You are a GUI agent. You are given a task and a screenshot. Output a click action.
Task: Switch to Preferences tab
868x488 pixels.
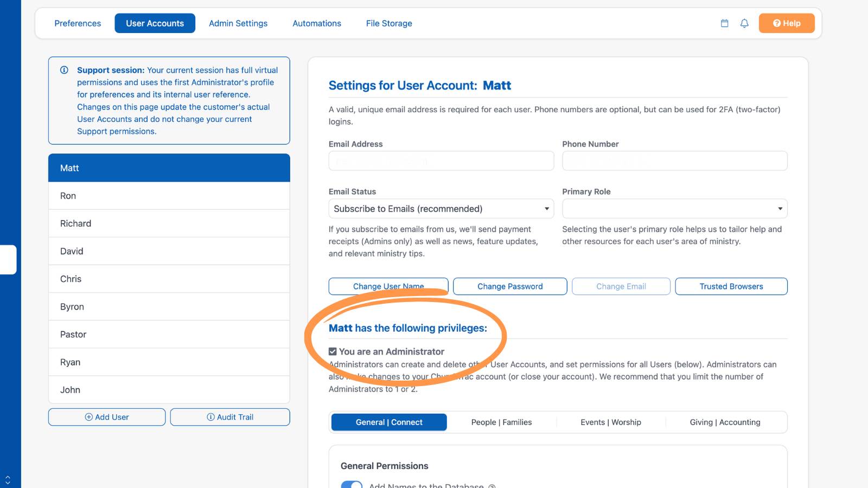pos(78,23)
